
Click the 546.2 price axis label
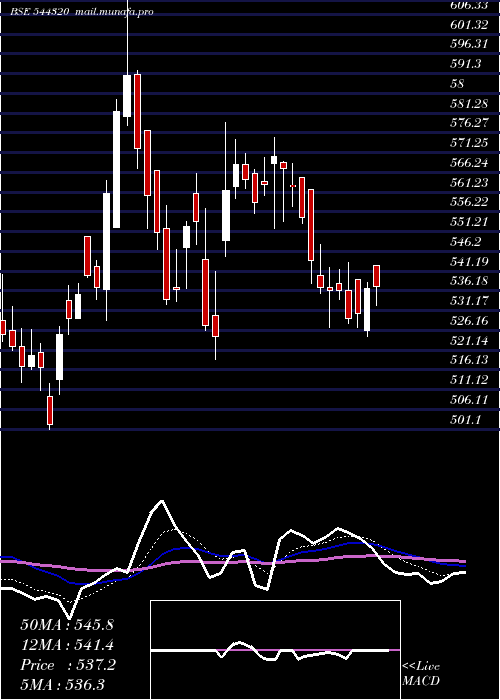[466, 242]
